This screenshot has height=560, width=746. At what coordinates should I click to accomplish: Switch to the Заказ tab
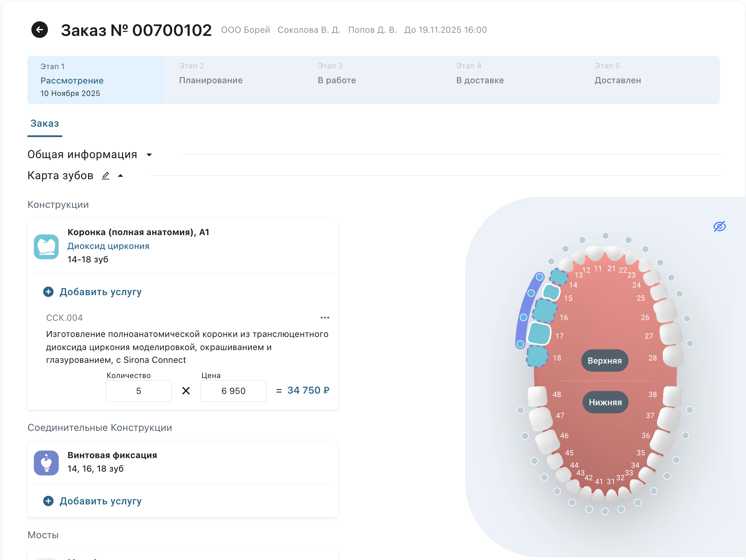click(x=45, y=124)
